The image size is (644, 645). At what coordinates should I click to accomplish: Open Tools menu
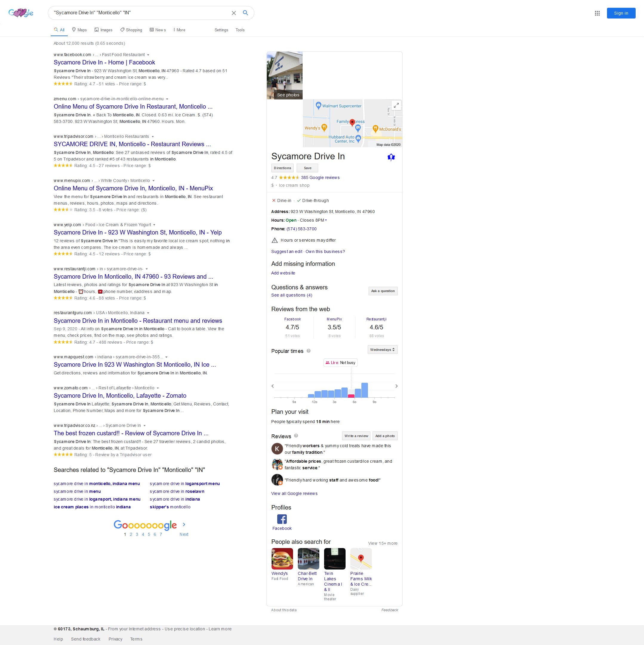pos(240,30)
